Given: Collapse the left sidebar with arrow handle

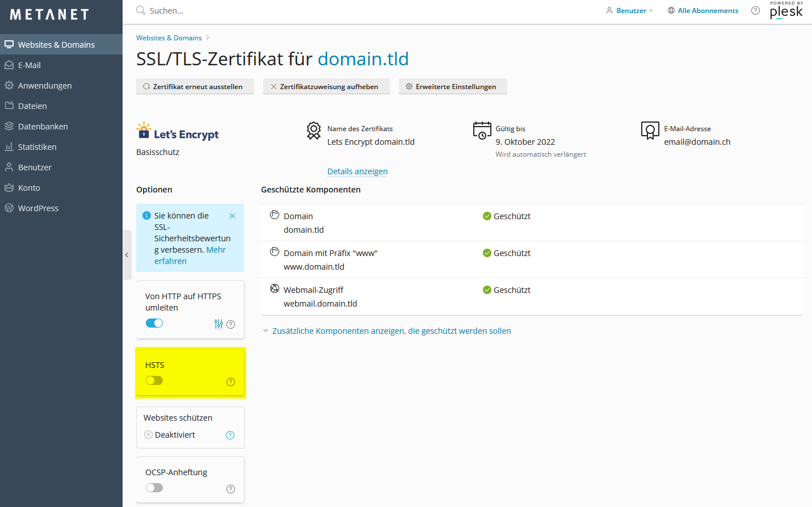Looking at the screenshot, I should 127,255.
